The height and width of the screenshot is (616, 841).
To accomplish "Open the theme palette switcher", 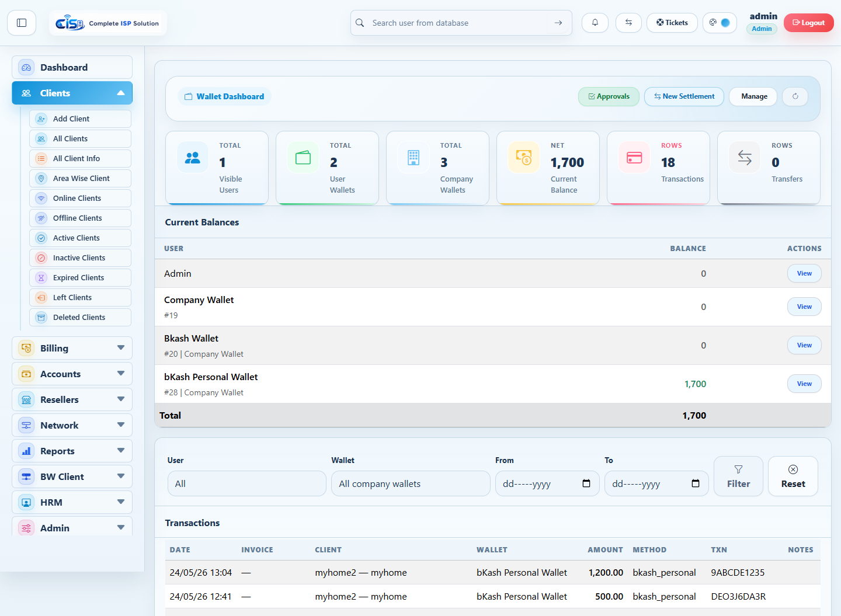I will pyautogui.click(x=720, y=23).
